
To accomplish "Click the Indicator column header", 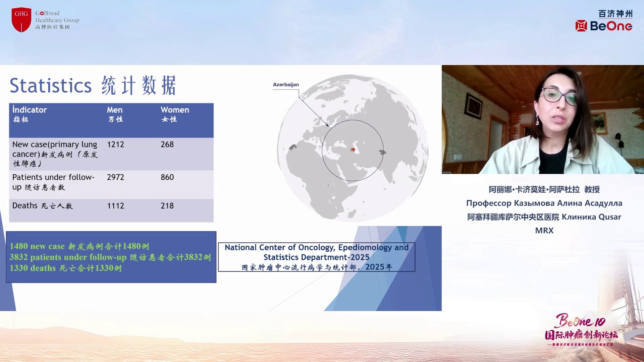I will [x=30, y=114].
